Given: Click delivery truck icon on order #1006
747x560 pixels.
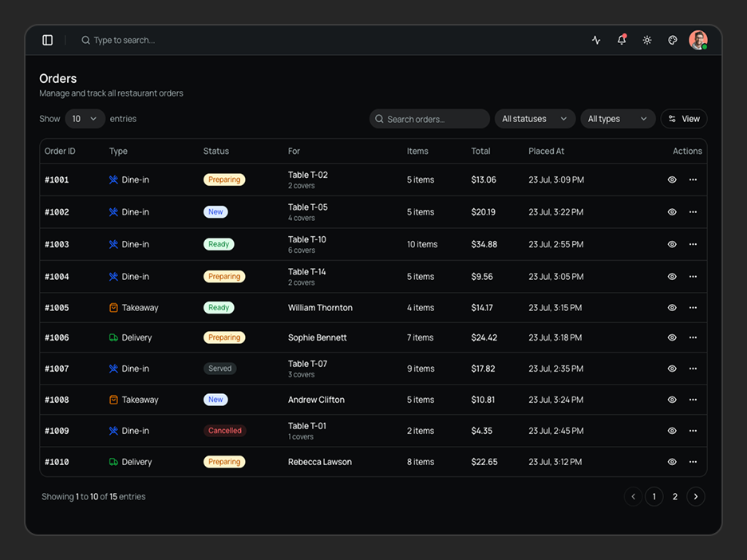Looking at the screenshot, I should tap(113, 337).
